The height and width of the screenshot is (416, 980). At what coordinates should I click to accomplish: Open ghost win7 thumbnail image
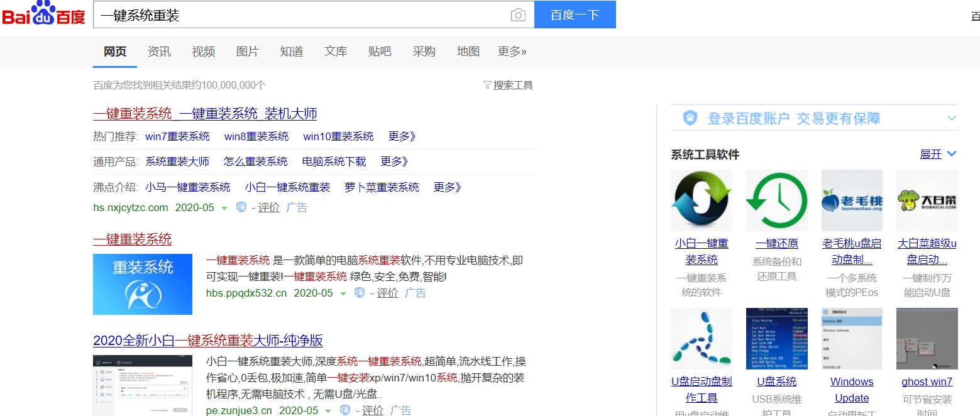coord(927,339)
